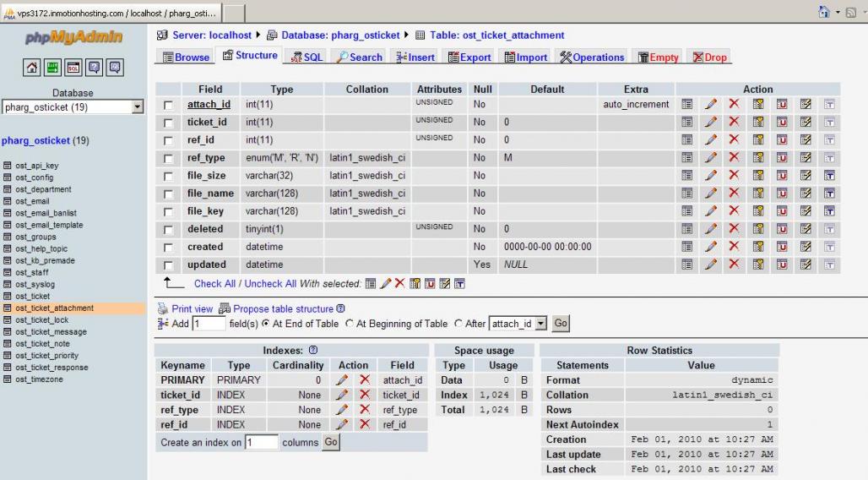Open the SQL tab
Viewport: 868px width, 480px height.
coord(307,57)
